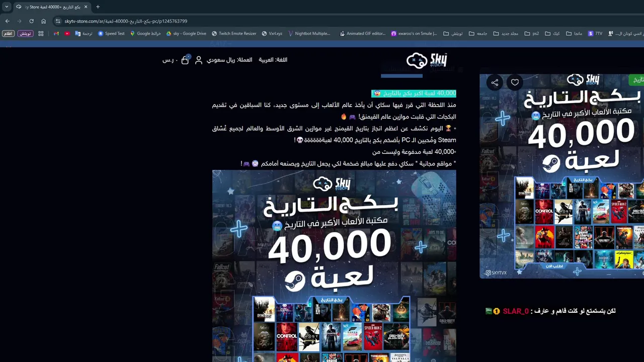Open the browser home page
The width and height of the screenshot is (644, 362).
(44, 21)
